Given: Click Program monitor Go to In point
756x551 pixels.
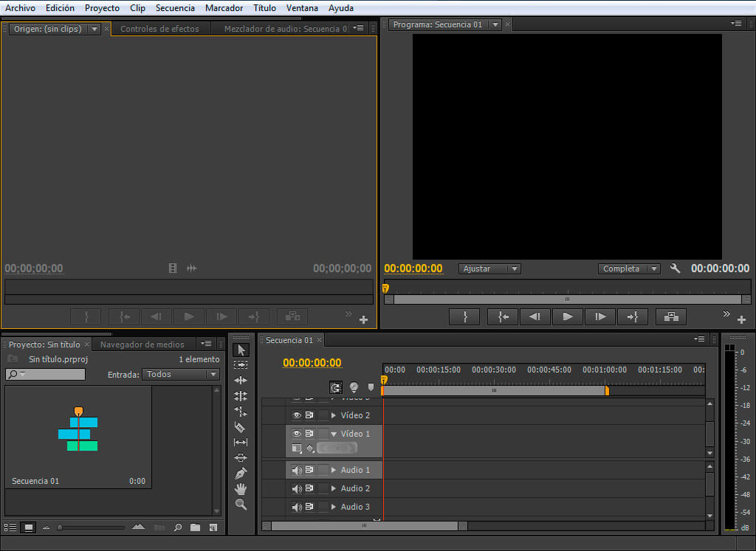Looking at the screenshot, I should [x=503, y=317].
